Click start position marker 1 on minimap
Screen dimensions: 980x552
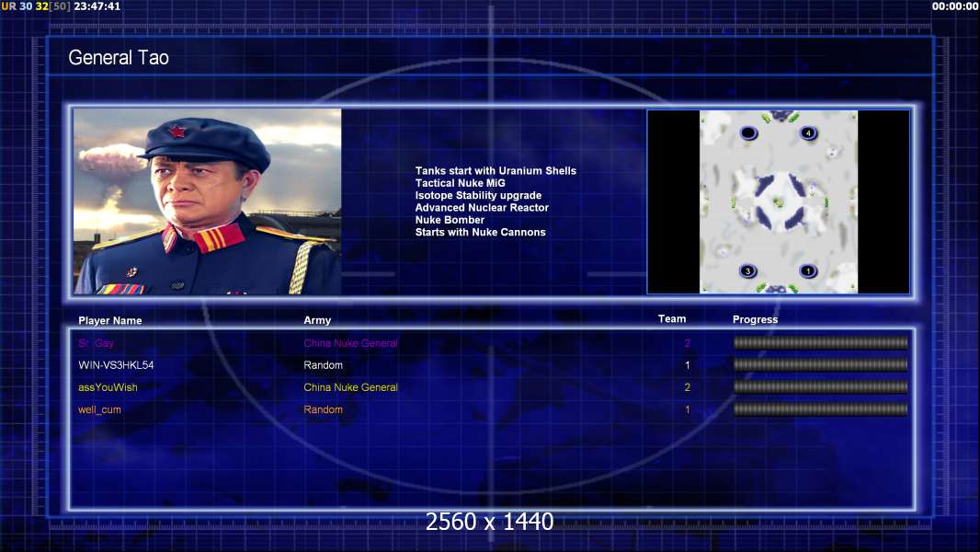coord(808,270)
